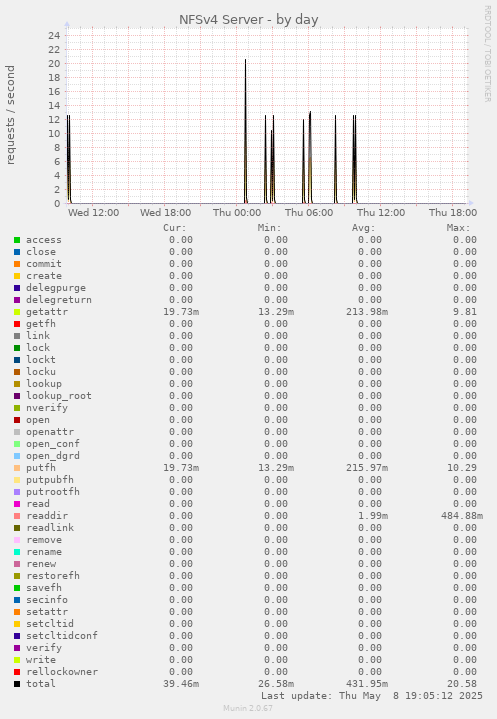
Task: Click the green access legend swatch
Action: 17,240
